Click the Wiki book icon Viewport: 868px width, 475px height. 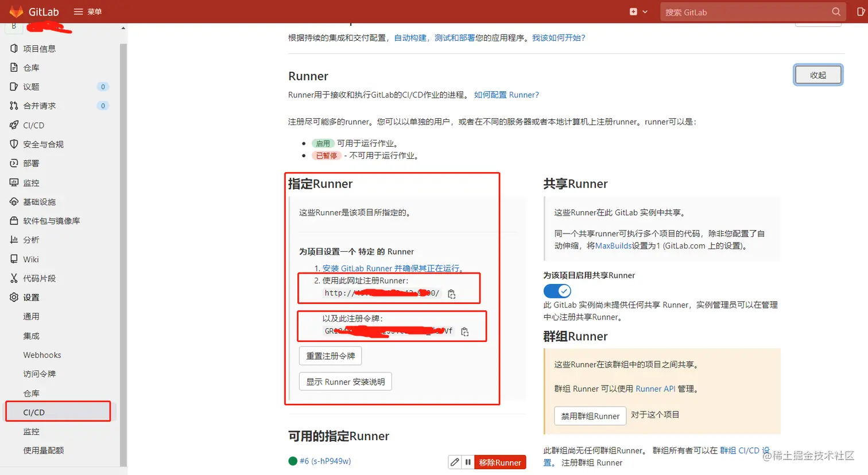[14, 259]
